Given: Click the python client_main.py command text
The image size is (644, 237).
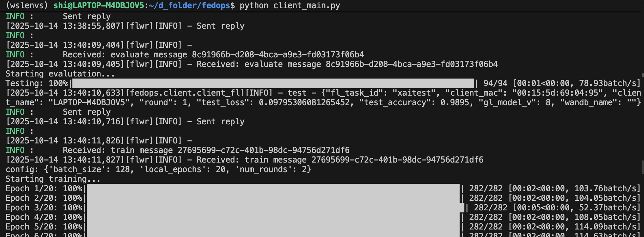Looking at the screenshot, I should (x=290, y=6).
